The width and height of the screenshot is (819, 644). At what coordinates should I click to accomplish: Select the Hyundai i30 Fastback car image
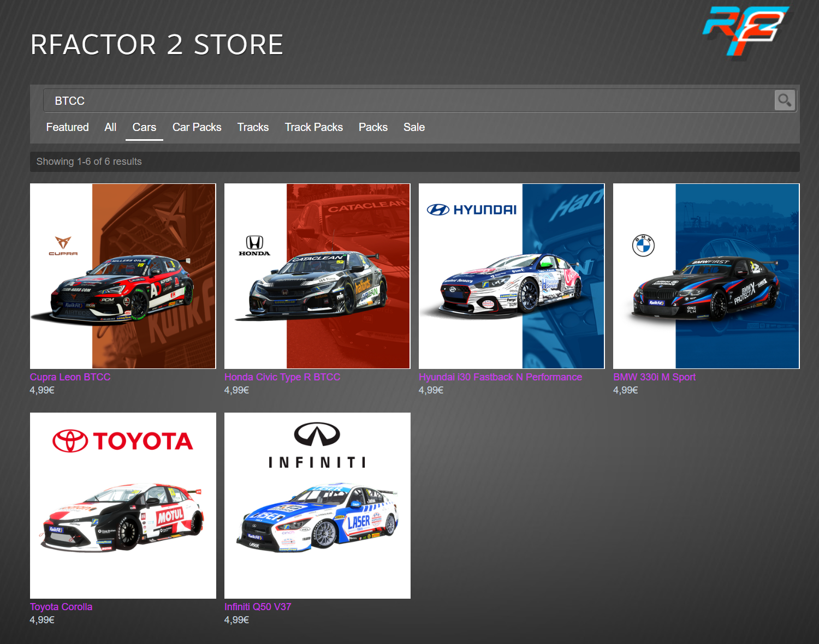pos(512,276)
